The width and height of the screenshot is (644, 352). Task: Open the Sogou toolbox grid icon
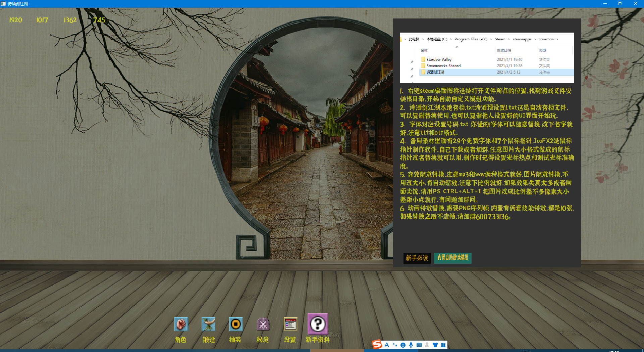(443, 345)
